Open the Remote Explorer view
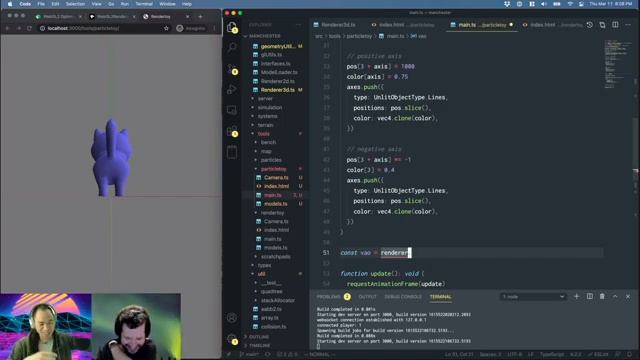 tap(232, 110)
